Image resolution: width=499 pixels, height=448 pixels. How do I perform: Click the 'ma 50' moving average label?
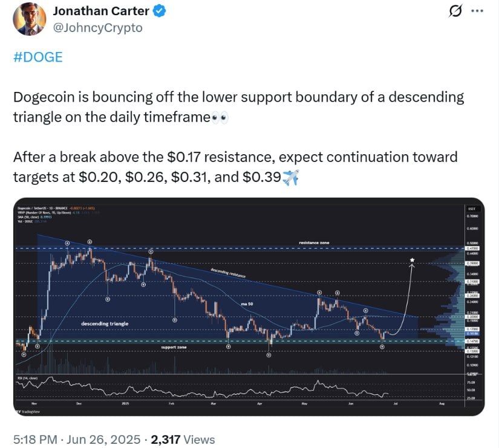247,304
